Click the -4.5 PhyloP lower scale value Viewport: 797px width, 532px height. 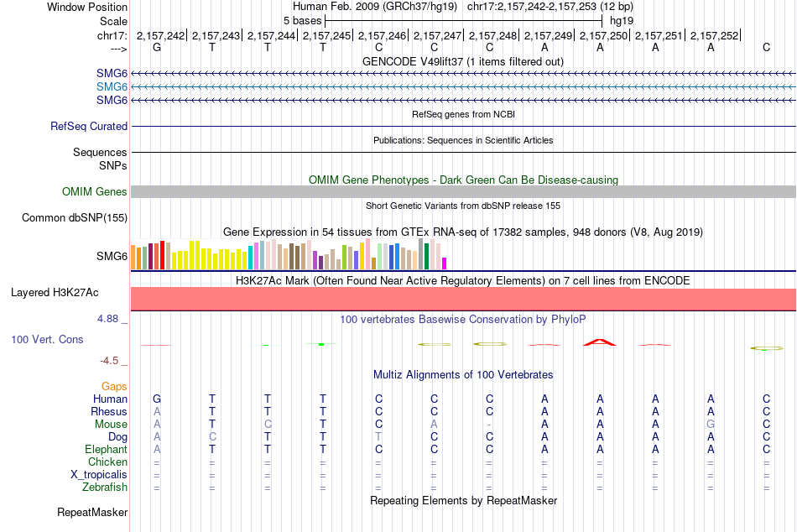click(109, 361)
